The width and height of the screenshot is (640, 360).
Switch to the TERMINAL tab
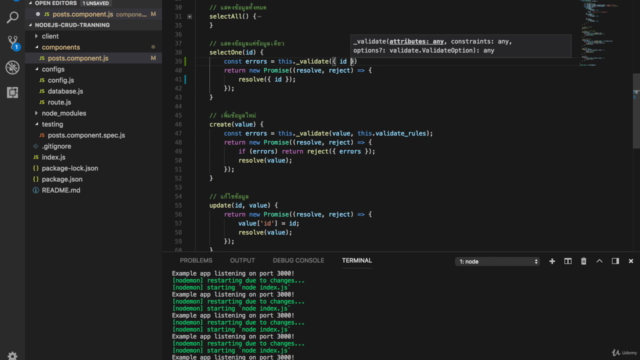pos(357,260)
